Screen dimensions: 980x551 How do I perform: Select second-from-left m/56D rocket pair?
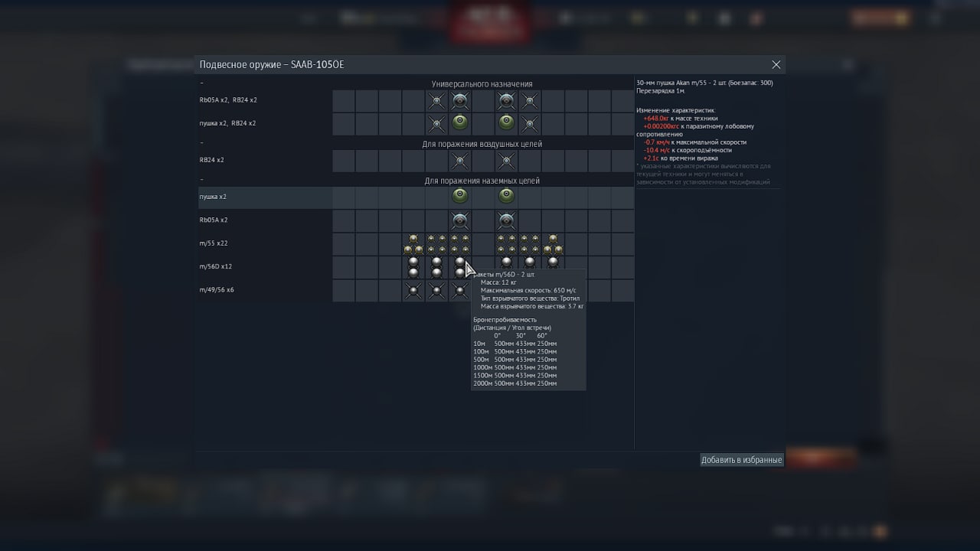point(436,267)
